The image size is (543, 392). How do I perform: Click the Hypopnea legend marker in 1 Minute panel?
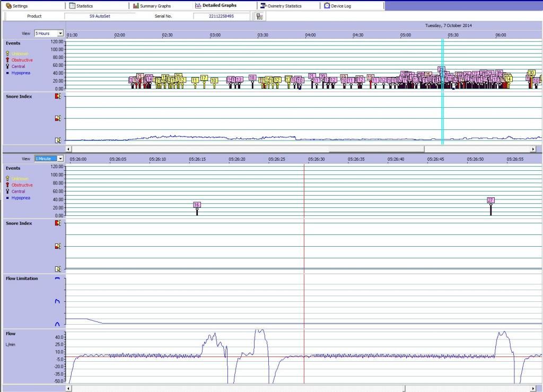(x=7, y=198)
